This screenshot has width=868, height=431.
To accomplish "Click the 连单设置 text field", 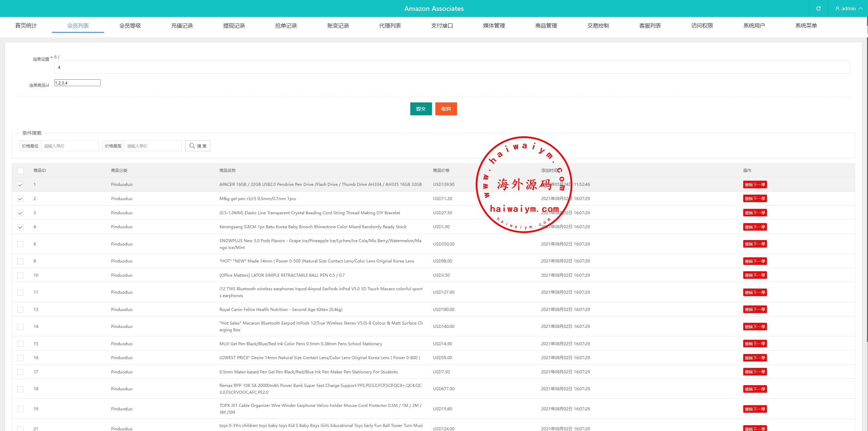I will 452,67.
